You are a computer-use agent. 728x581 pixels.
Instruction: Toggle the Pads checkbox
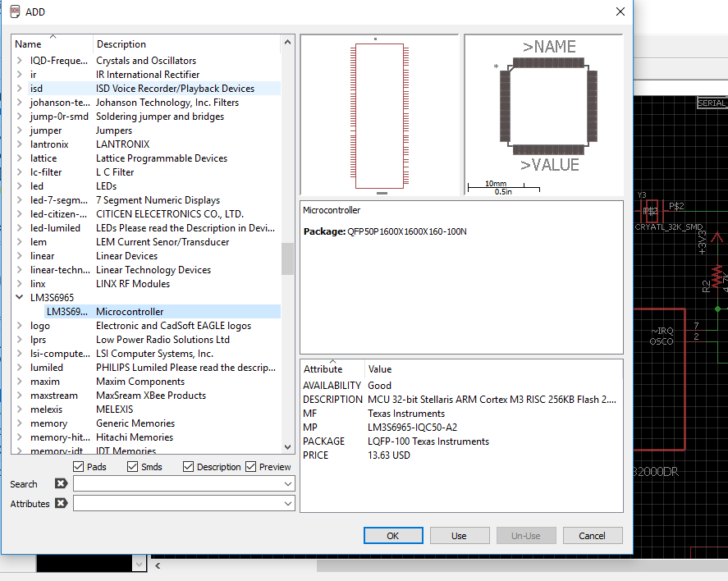click(x=79, y=466)
